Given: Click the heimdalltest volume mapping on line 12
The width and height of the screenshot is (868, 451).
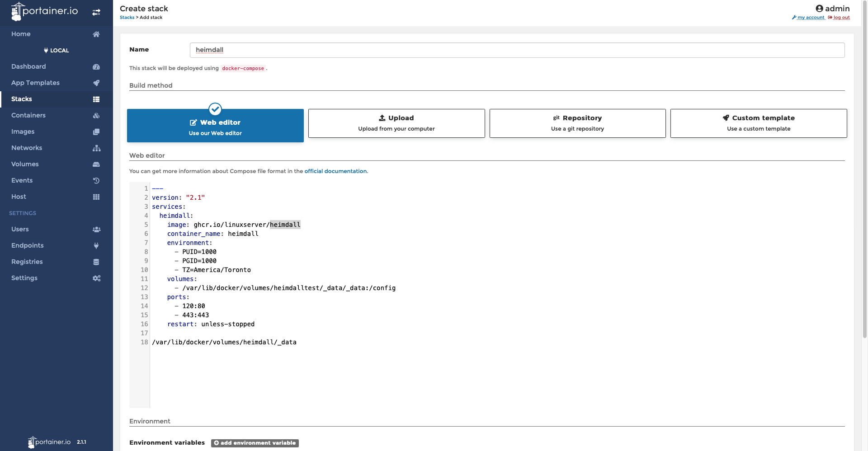Looking at the screenshot, I should 285,288.
